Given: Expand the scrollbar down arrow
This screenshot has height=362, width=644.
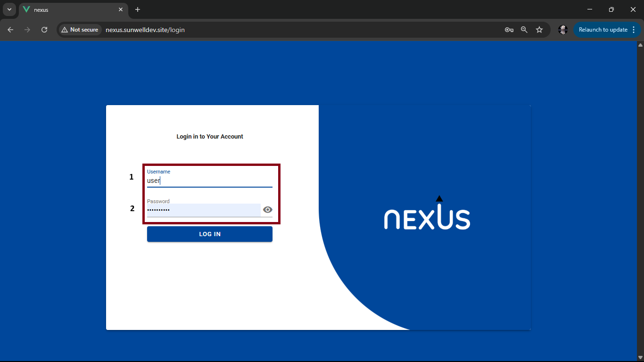Looking at the screenshot, I should 640,358.
